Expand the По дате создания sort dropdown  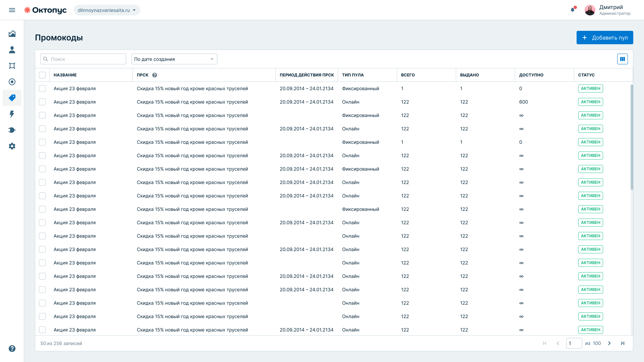pos(174,59)
